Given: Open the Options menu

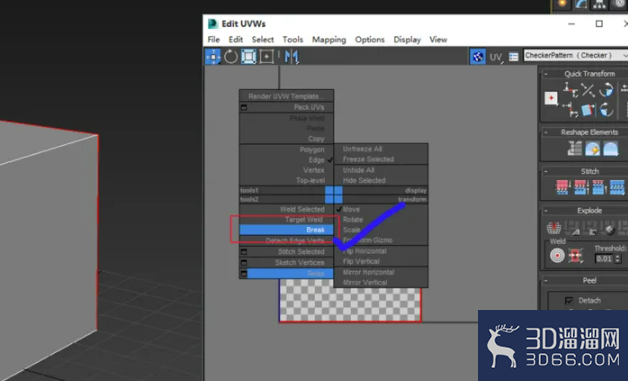Looking at the screenshot, I should click(370, 40).
